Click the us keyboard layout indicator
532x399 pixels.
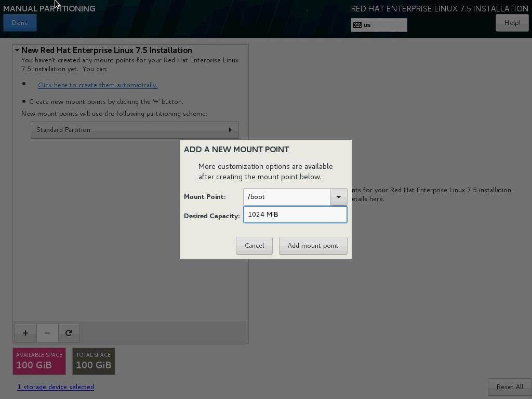(x=379, y=25)
